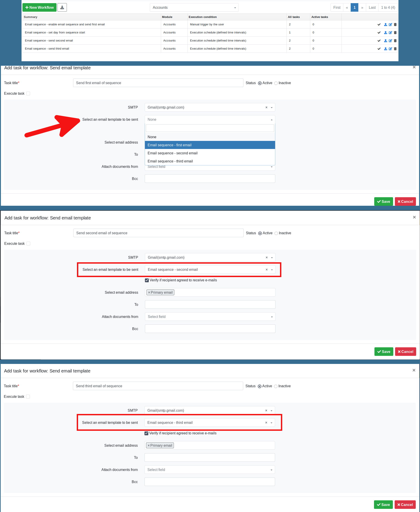Export the 'send second email' workflow
The width and height of the screenshot is (420, 512).
pyautogui.click(x=385, y=41)
